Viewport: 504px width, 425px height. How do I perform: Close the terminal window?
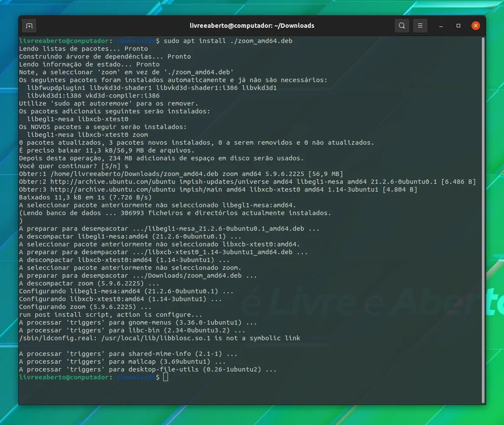click(x=476, y=26)
